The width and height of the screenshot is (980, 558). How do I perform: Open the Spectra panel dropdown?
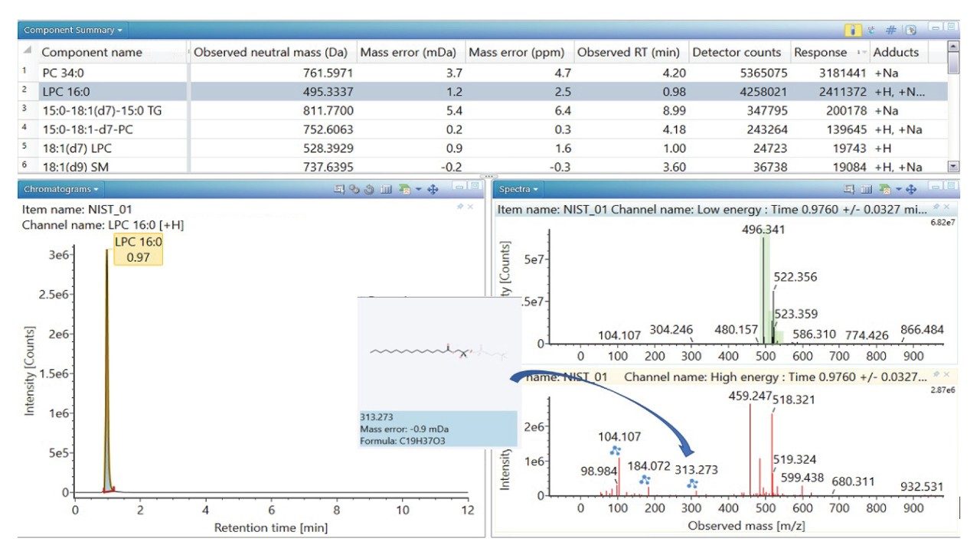[519, 189]
